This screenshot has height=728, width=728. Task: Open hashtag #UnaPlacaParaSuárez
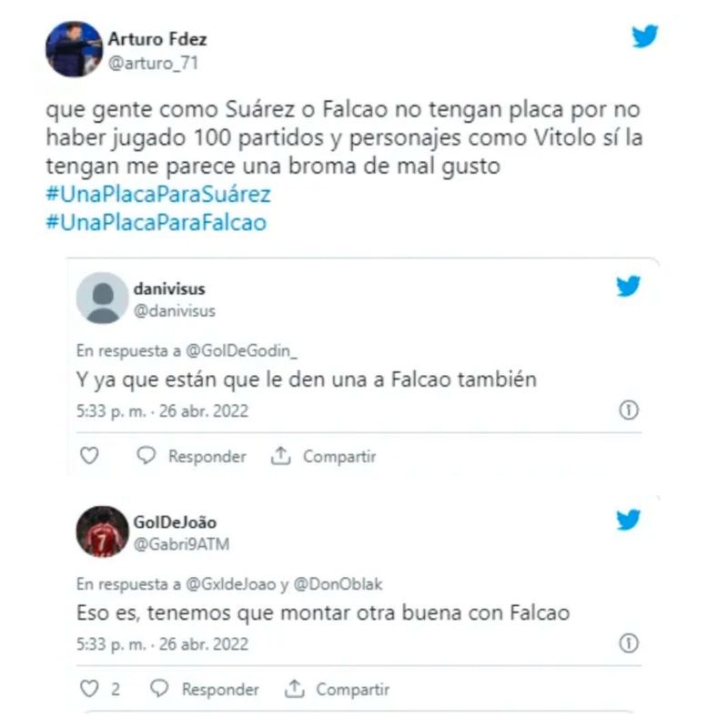[158, 194]
